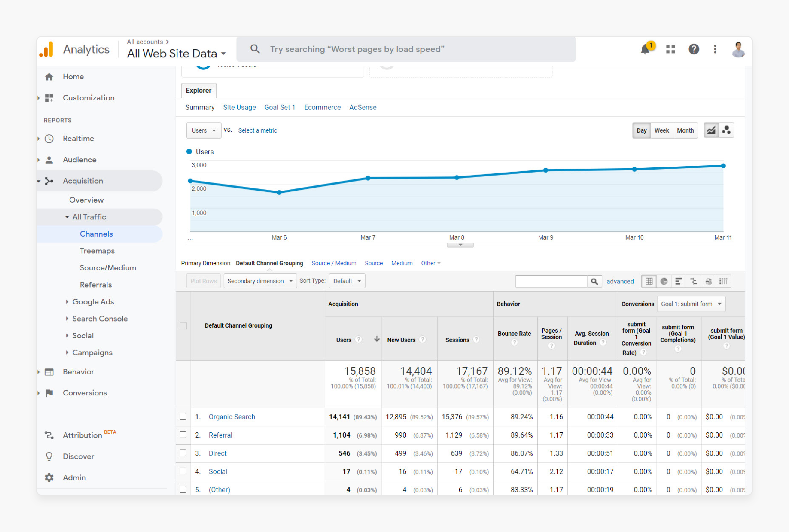Screen dimensions: 789x532
Task: Toggle the select-all checkbox in table header
Action: (x=183, y=326)
